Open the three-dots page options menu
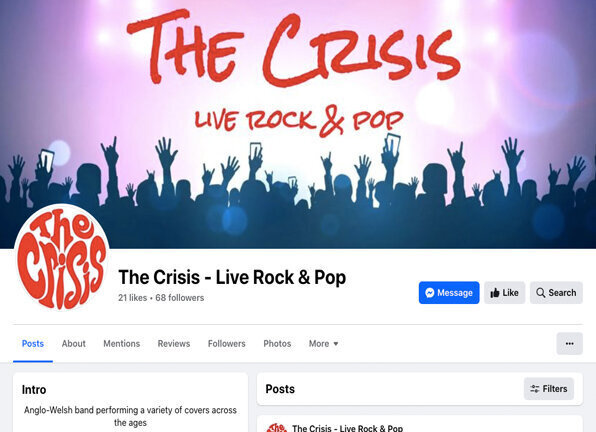Image resolution: width=596 pixels, height=432 pixels. (x=569, y=343)
